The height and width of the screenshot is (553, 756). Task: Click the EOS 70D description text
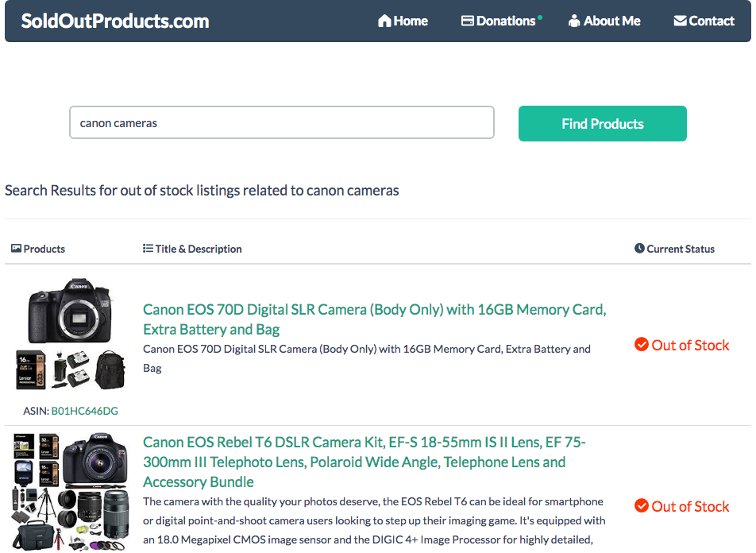366,358
